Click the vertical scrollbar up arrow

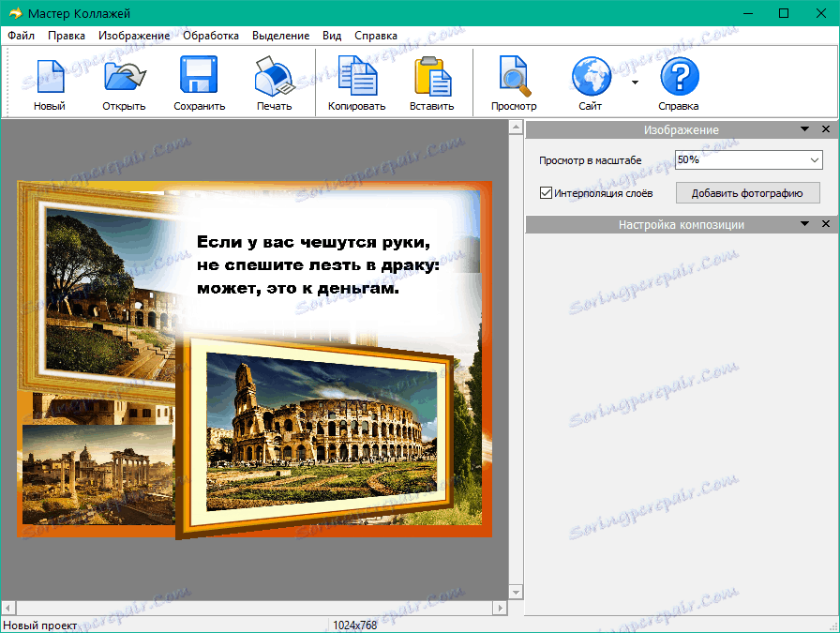pyautogui.click(x=516, y=128)
